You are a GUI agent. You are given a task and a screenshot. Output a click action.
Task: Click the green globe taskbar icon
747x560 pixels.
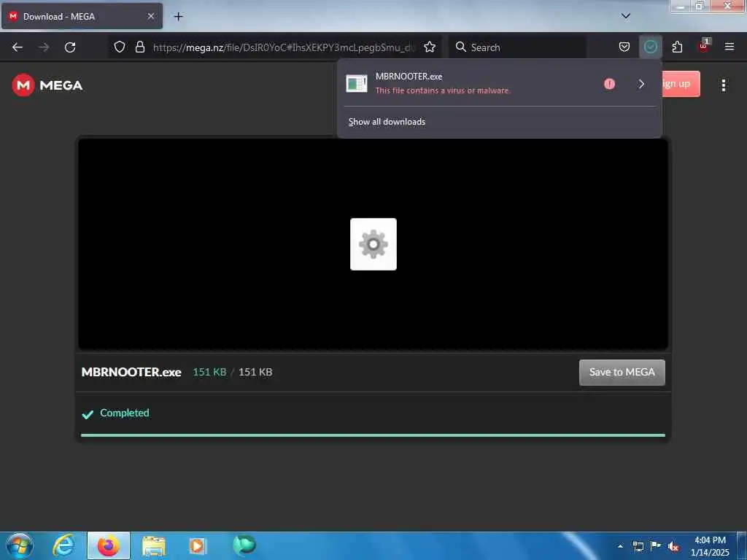coord(244,545)
